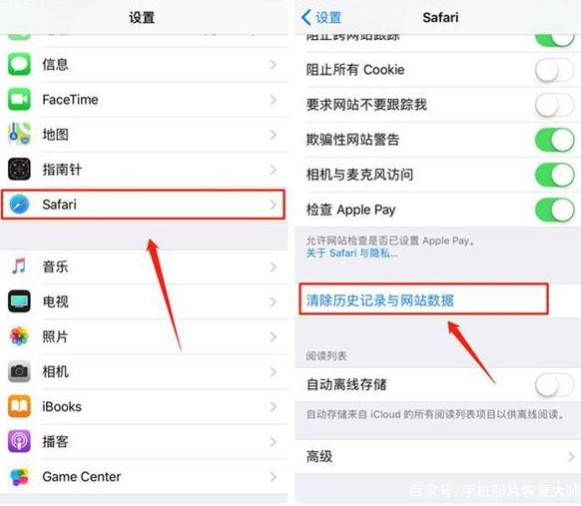The height and width of the screenshot is (506, 581).
Task: Expand the 相机 row chevron
Action: [x=273, y=372]
